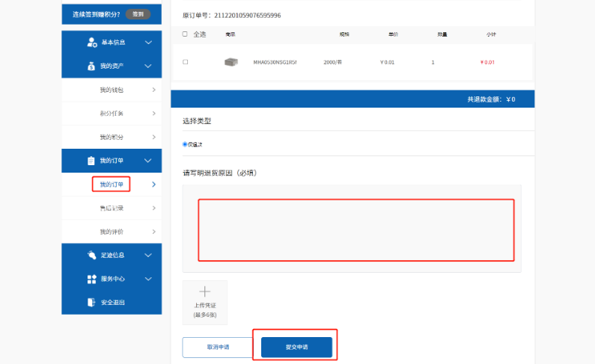
Task: Click the plus icon to upload 凭证
Action: click(x=205, y=291)
